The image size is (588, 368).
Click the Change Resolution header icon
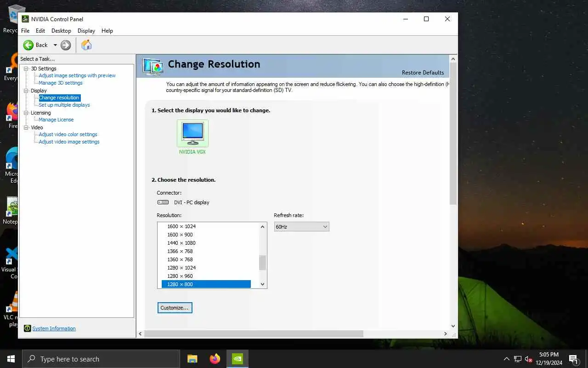[153, 67]
